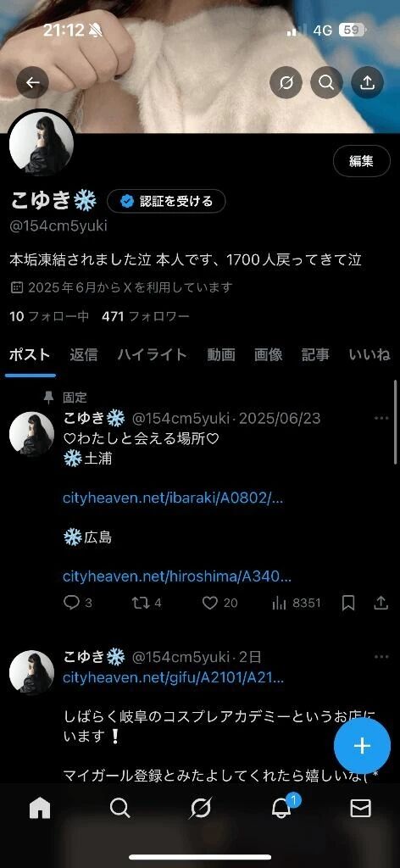Viewport: 400px width, 868px height.
Task: View post analytics showing 8351
Action: tap(296, 603)
